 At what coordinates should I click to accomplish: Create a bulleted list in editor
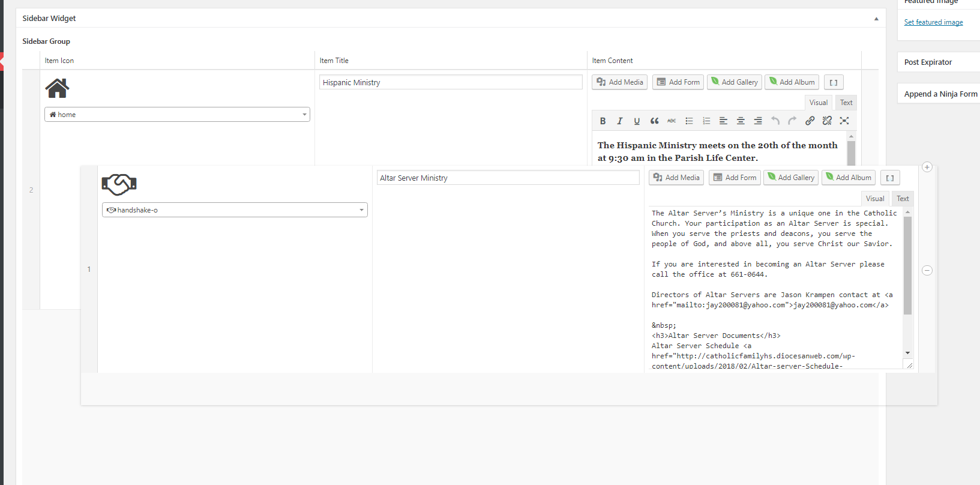(689, 121)
